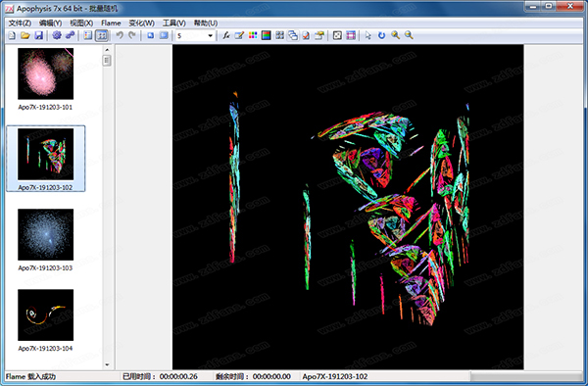
Task: Toggle the show transparency dice icon
Action: click(337, 35)
